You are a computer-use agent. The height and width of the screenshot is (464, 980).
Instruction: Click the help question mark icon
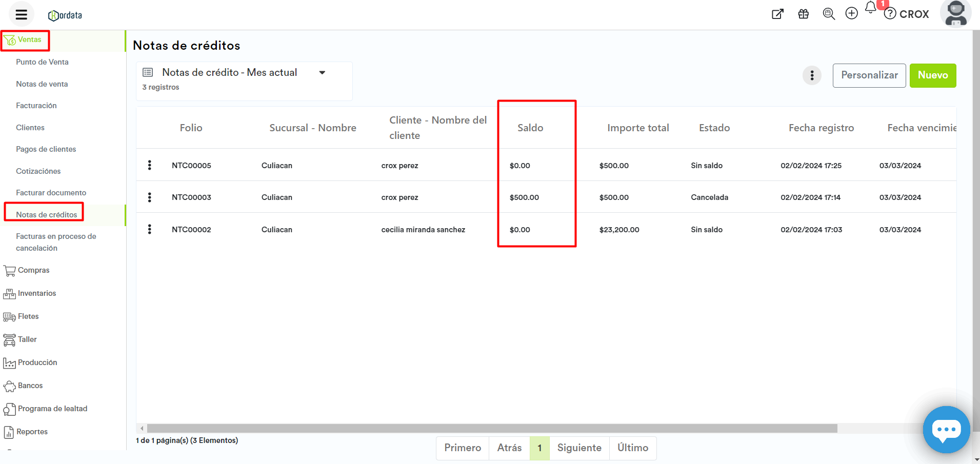[890, 14]
